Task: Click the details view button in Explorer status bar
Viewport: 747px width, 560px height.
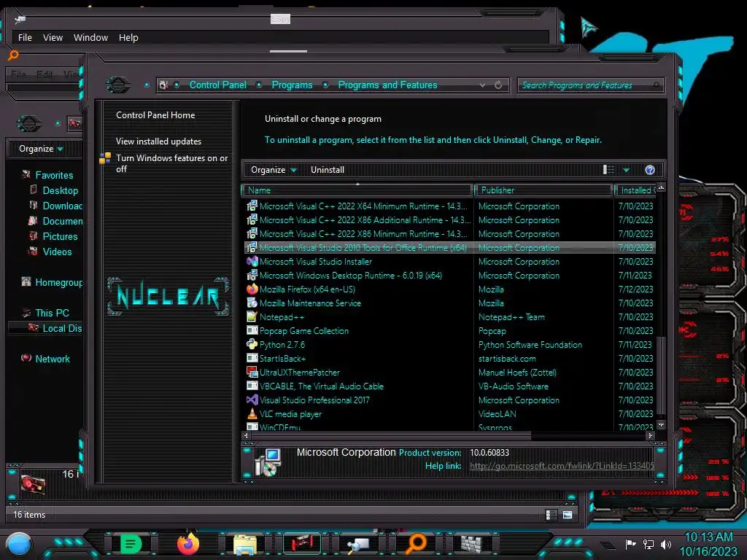Action: point(551,515)
